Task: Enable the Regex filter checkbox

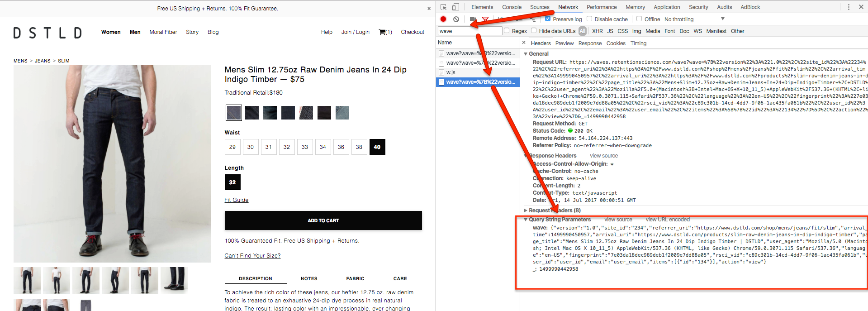Action: click(x=507, y=30)
